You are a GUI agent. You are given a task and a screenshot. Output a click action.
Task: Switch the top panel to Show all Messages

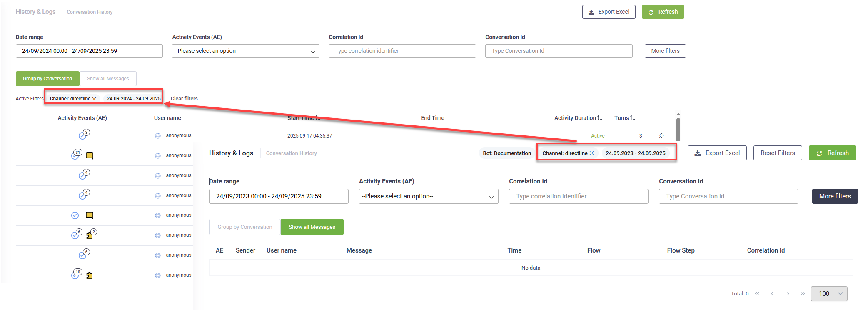108,79
